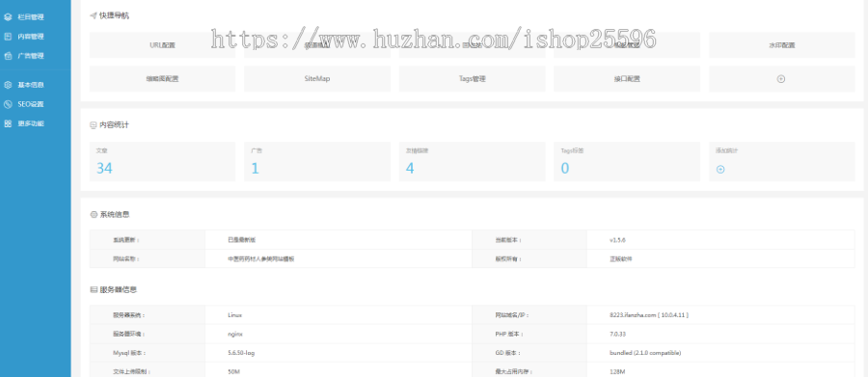Viewport: 868px width, 377px height.
Task: Click the 128M max memory value
Action: pos(616,371)
